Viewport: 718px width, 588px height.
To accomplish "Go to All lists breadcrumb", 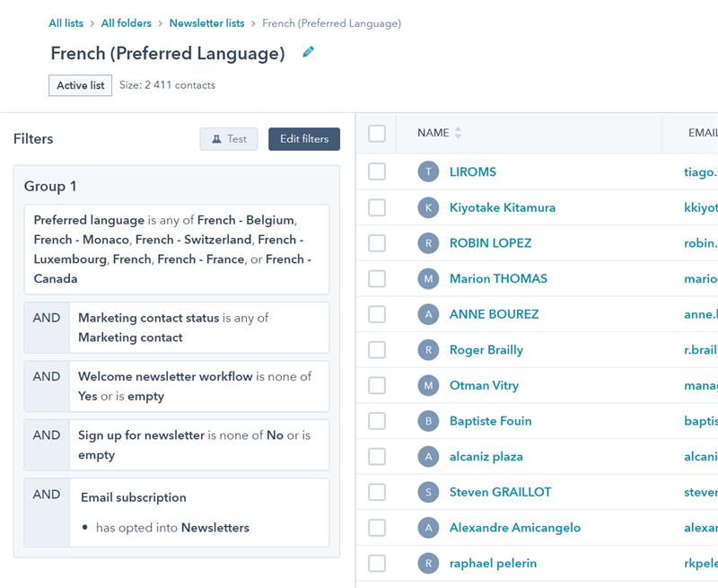I will click(x=66, y=23).
